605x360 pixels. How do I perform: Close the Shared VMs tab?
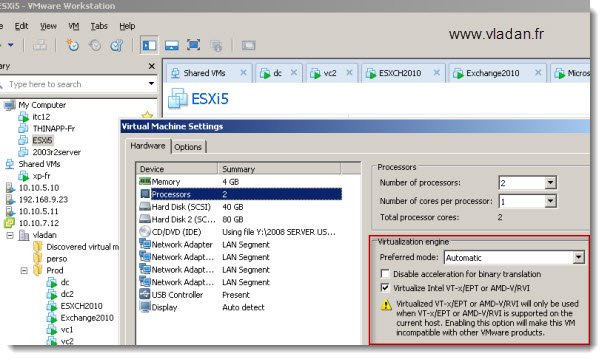click(243, 73)
